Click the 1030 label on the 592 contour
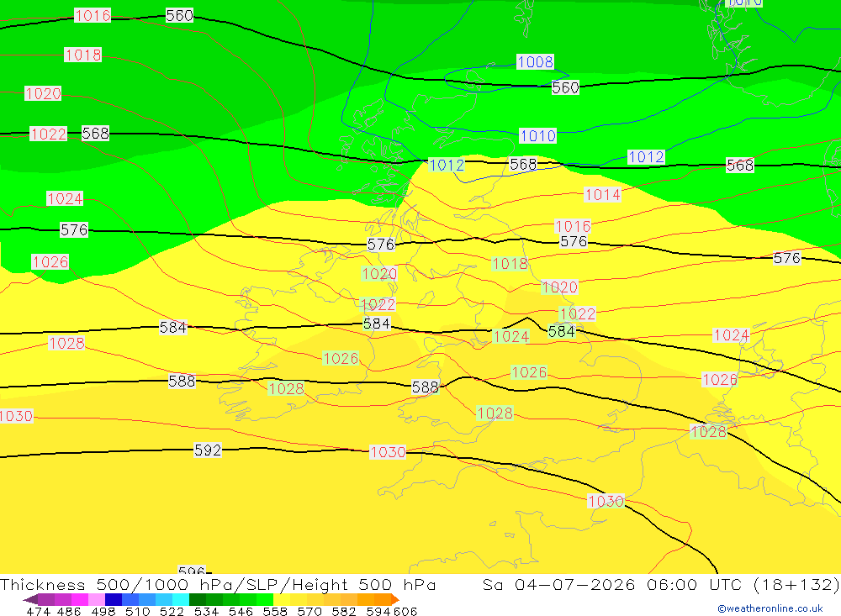The height and width of the screenshot is (616, 841). (388, 452)
